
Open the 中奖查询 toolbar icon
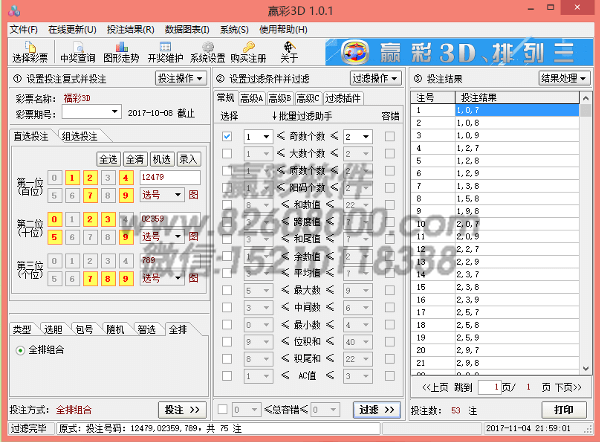(x=78, y=52)
